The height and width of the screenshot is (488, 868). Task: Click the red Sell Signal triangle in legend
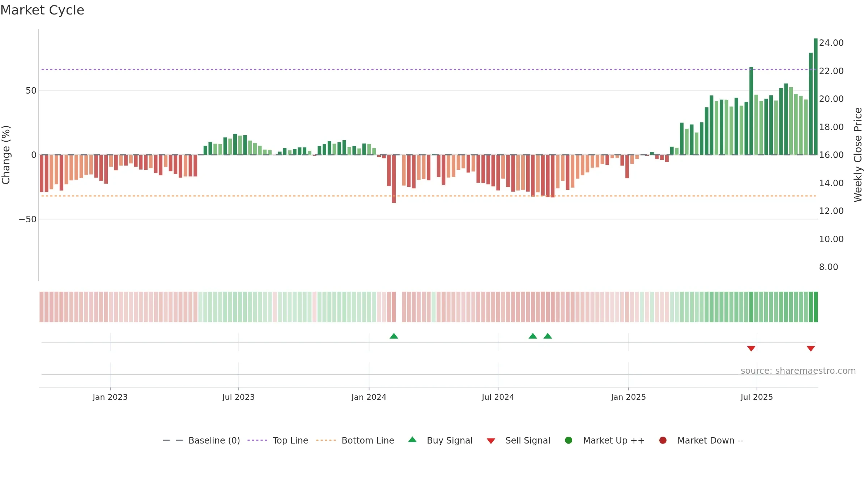pos(491,441)
